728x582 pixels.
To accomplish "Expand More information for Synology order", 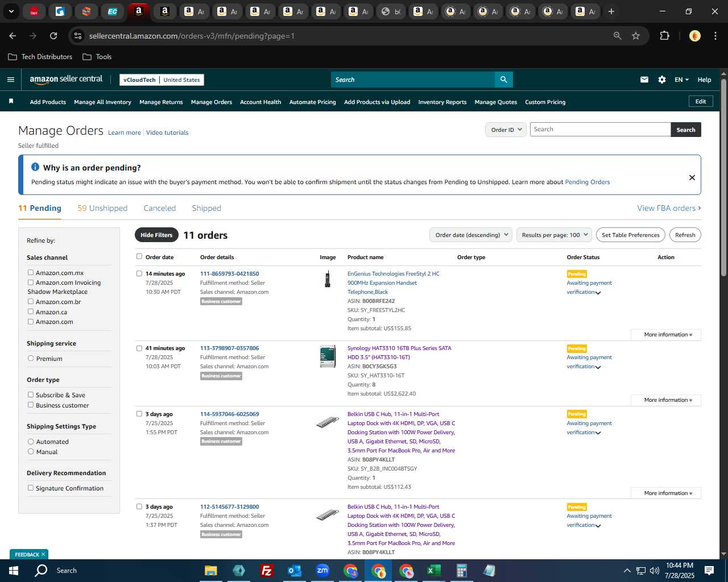I will 666,400.
